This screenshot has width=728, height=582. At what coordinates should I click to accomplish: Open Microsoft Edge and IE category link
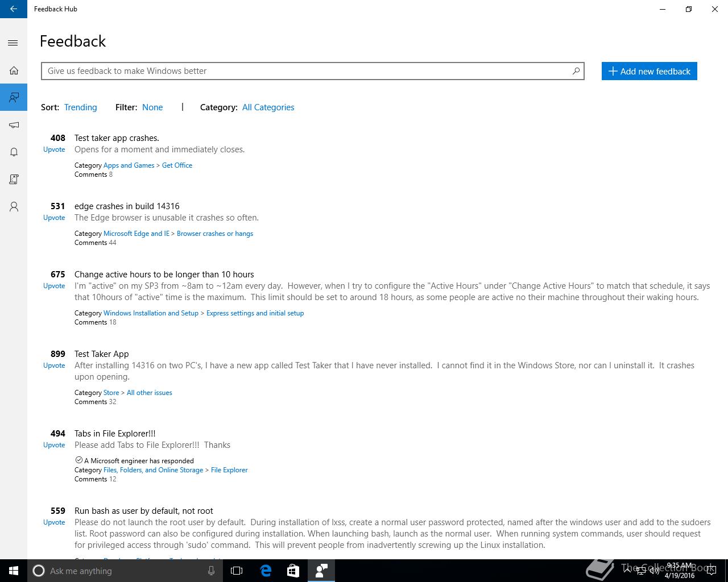136,234
